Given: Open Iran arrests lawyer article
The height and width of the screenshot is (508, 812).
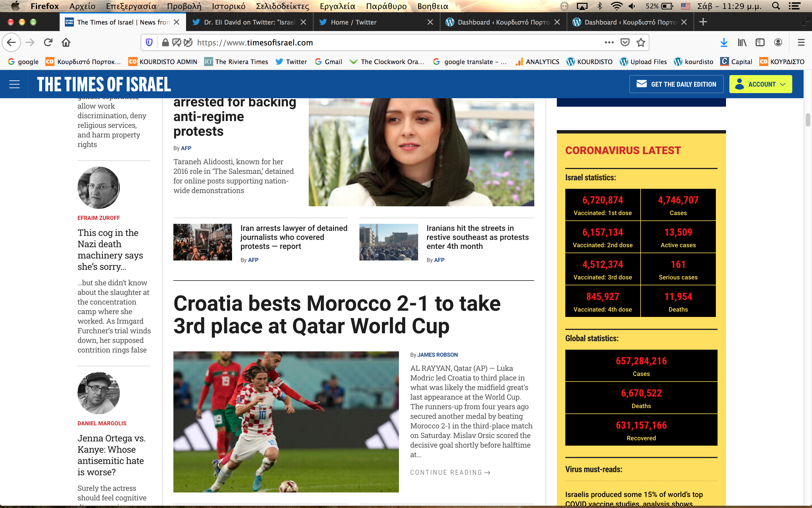Looking at the screenshot, I should (x=294, y=237).
